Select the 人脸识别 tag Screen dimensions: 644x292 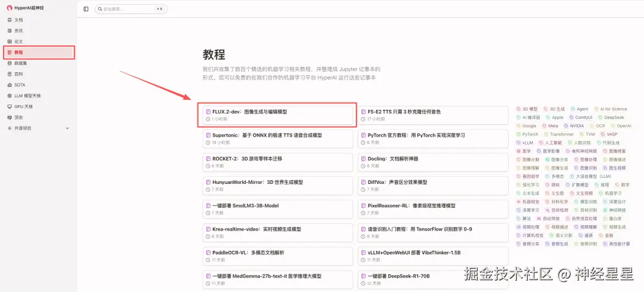(x=578, y=143)
